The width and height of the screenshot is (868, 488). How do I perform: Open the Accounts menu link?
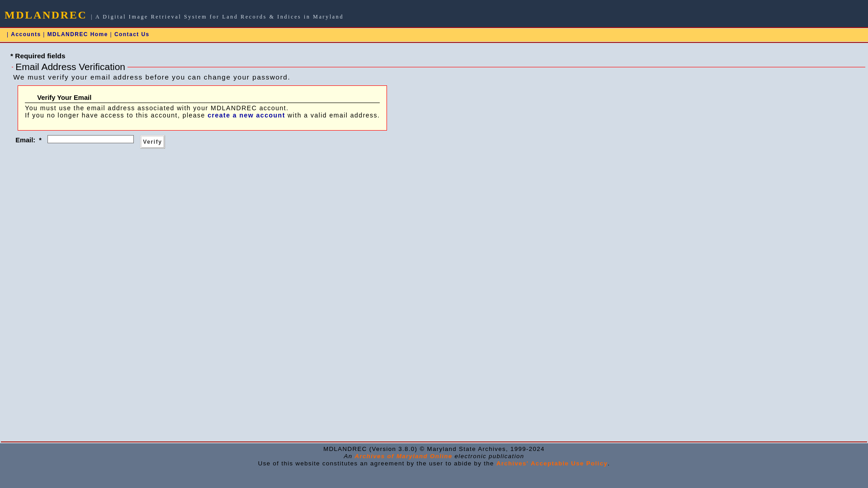[x=26, y=34]
